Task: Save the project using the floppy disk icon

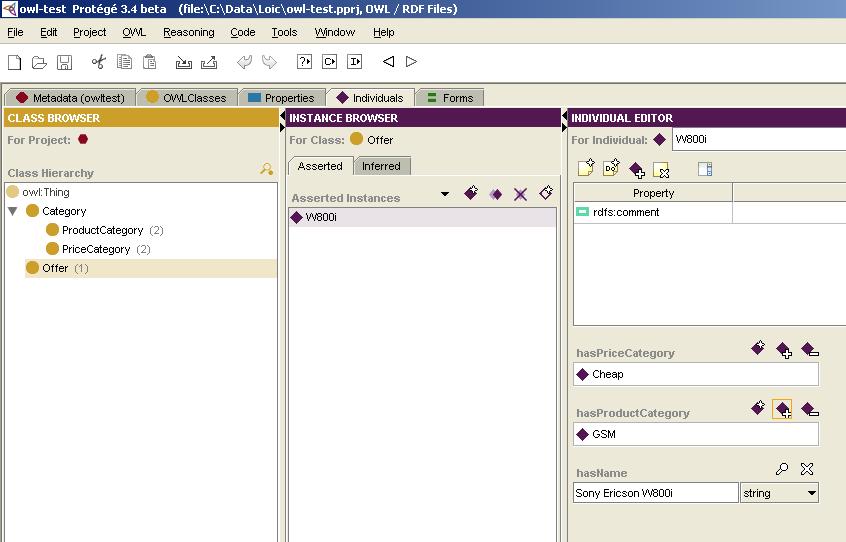Action: tap(64, 62)
